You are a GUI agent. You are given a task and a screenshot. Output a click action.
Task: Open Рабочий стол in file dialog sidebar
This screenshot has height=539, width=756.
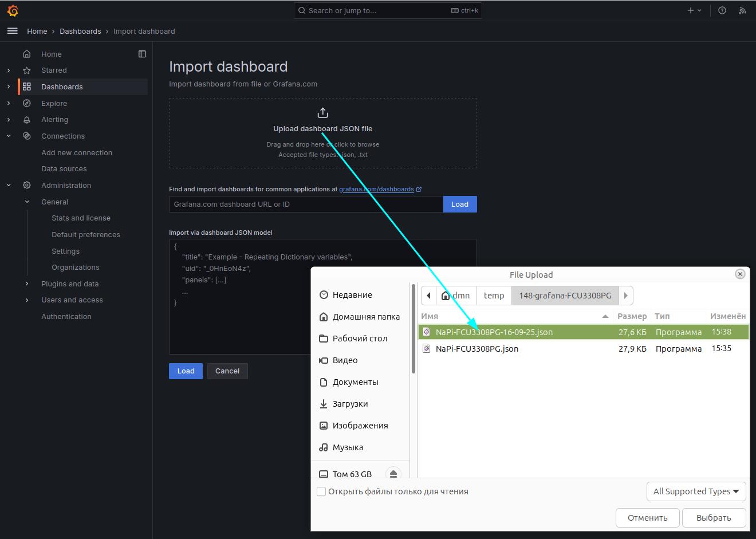point(353,339)
